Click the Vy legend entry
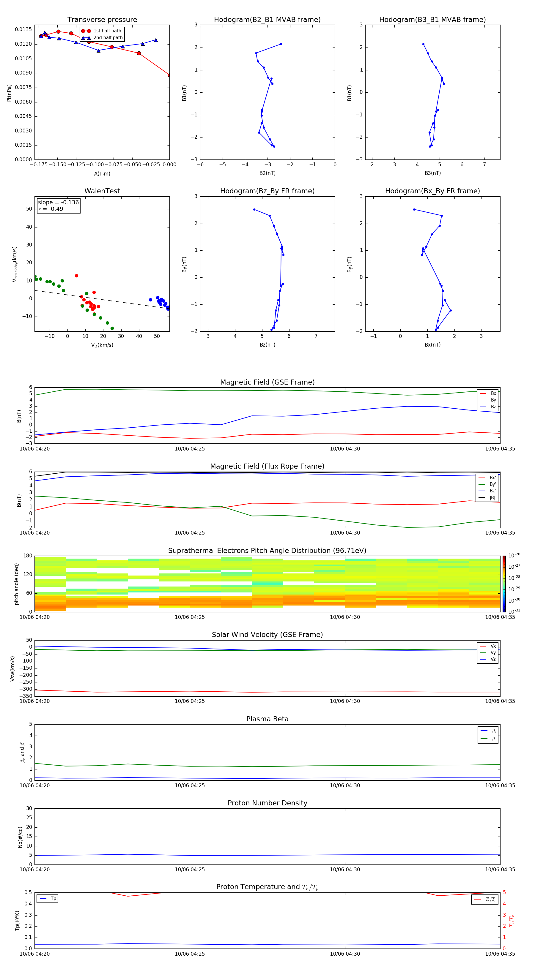This screenshot has height=980, width=535. [488, 652]
